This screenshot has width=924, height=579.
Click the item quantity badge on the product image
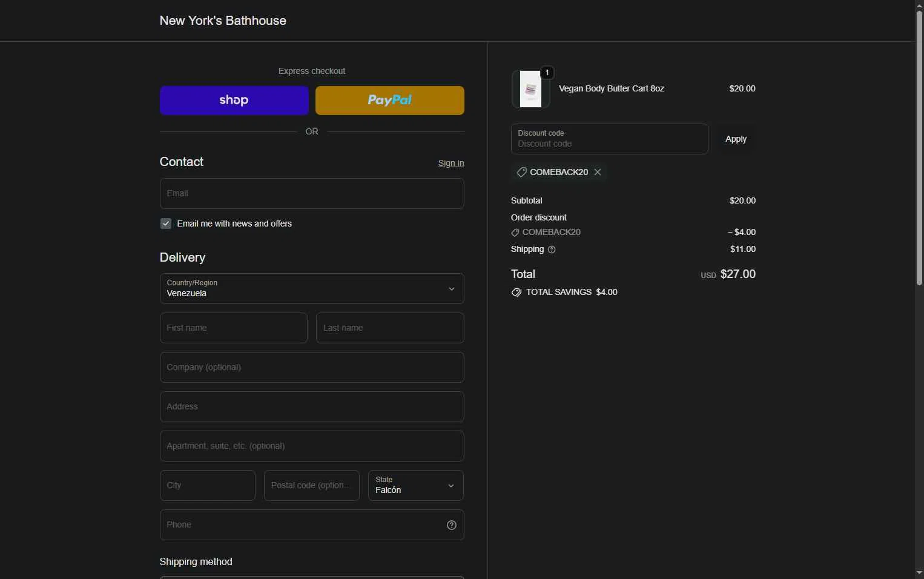tap(547, 73)
